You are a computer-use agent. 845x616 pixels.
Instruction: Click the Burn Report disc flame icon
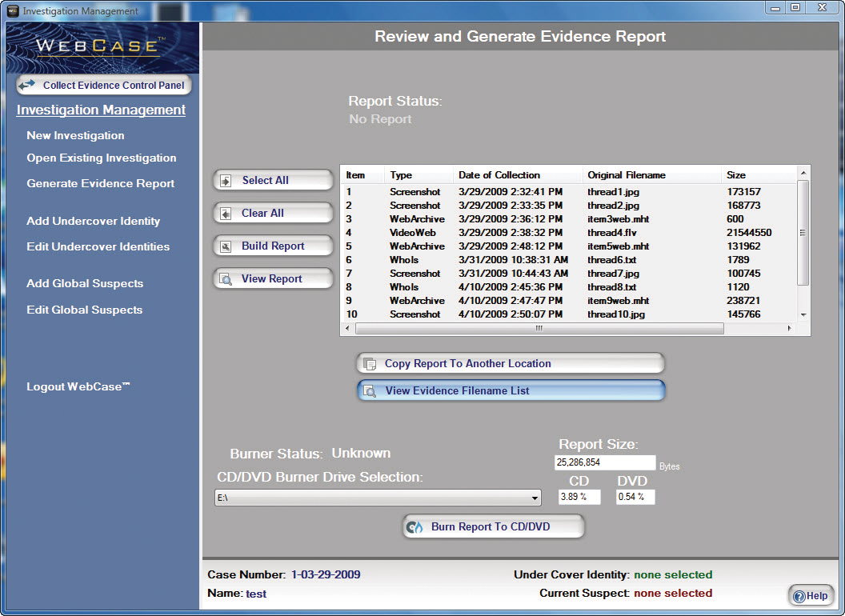[x=415, y=527]
